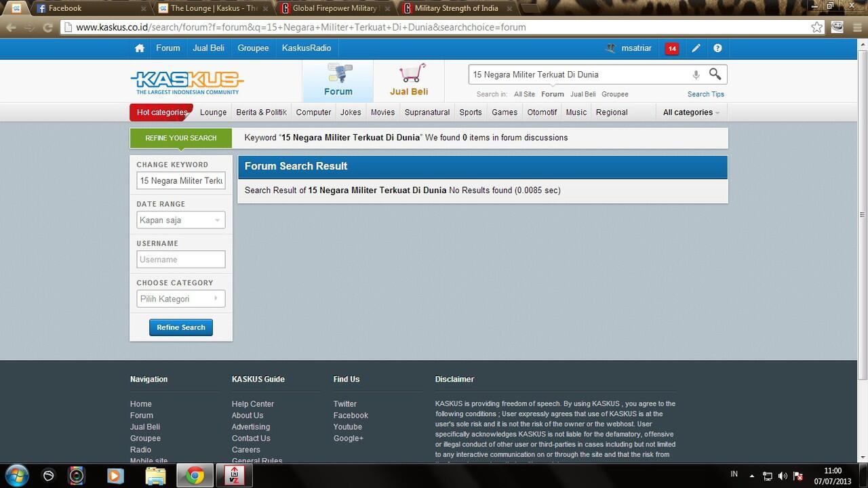Open the help question mark icon
868x488 pixels.
(717, 48)
